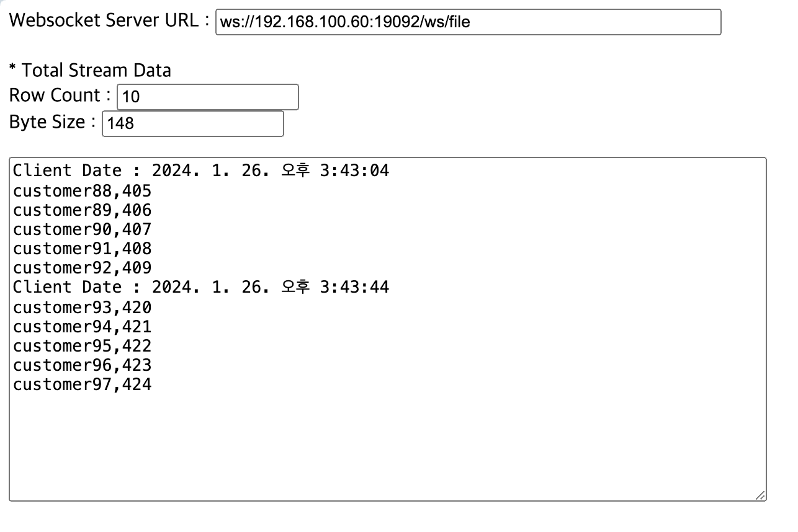Click the customer95,422 log entry
Screen dimensions: 798x532
tap(82, 345)
